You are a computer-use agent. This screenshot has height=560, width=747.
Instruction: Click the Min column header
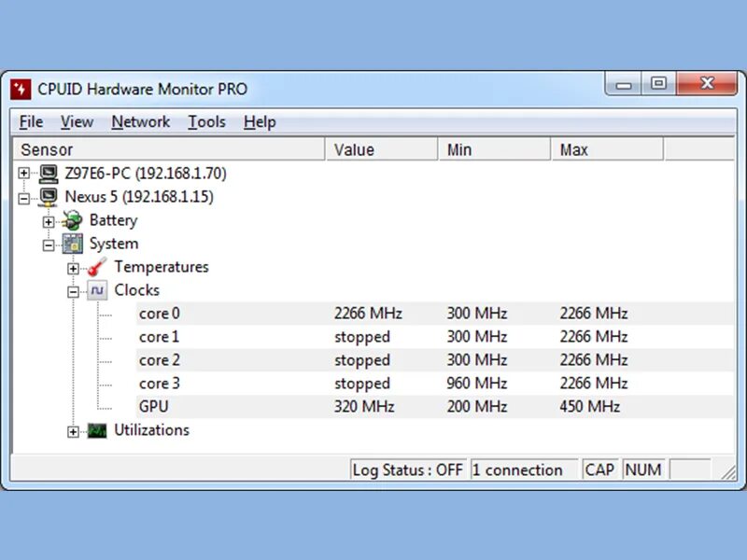pos(495,149)
